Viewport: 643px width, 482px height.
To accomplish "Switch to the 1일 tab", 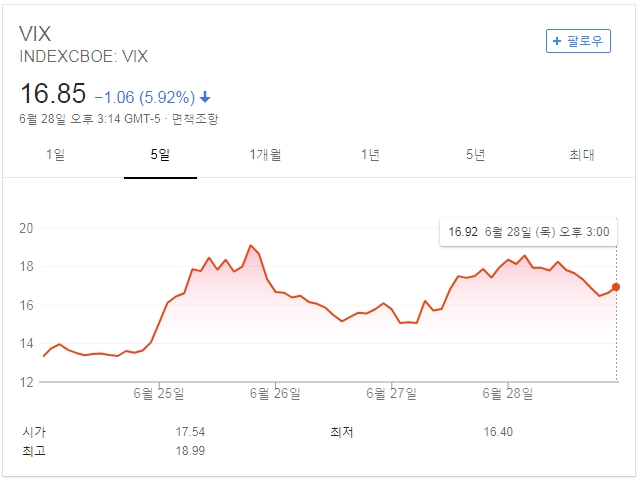I will [56, 155].
